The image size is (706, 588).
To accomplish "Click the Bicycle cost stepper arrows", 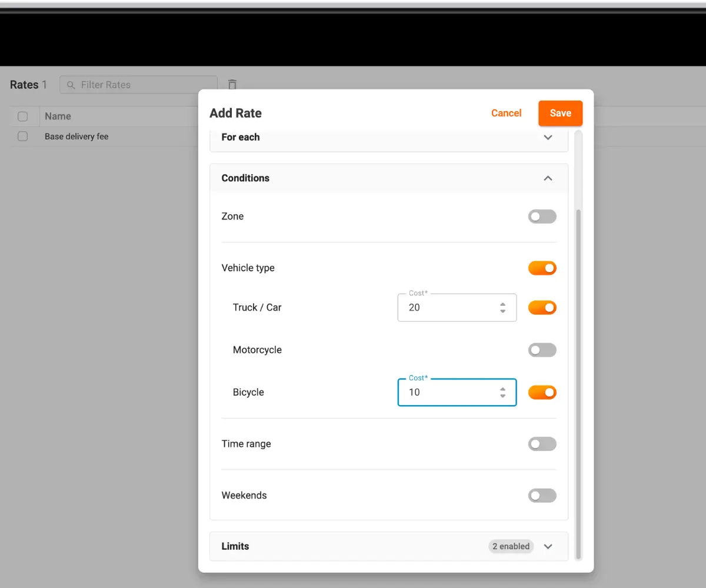I will (x=502, y=392).
